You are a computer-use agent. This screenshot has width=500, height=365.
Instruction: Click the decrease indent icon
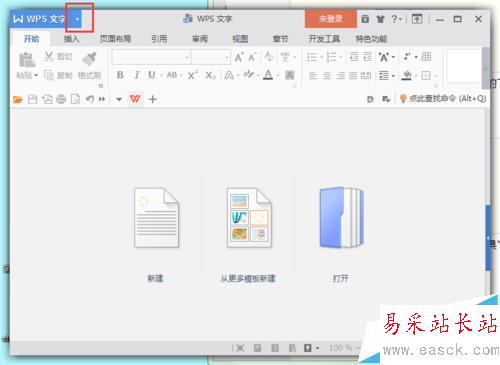(354, 57)
